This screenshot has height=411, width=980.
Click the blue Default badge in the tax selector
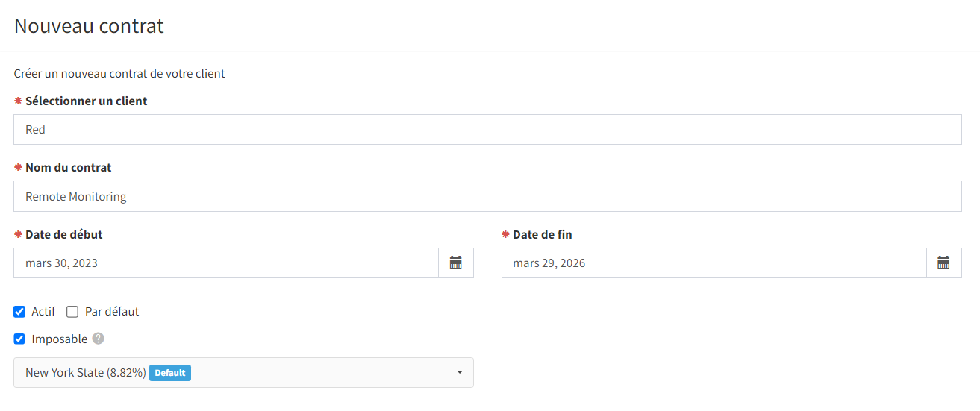click(x=170, y=372)
